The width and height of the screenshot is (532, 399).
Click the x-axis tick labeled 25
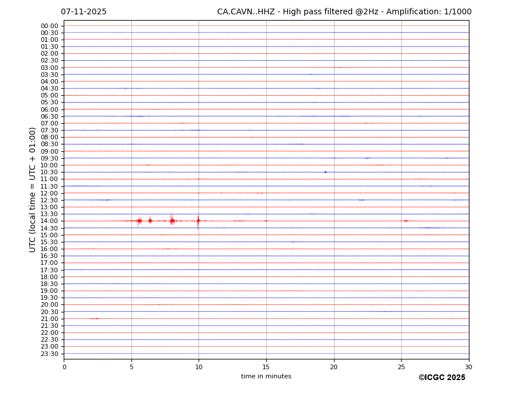(x=401, y=367)
